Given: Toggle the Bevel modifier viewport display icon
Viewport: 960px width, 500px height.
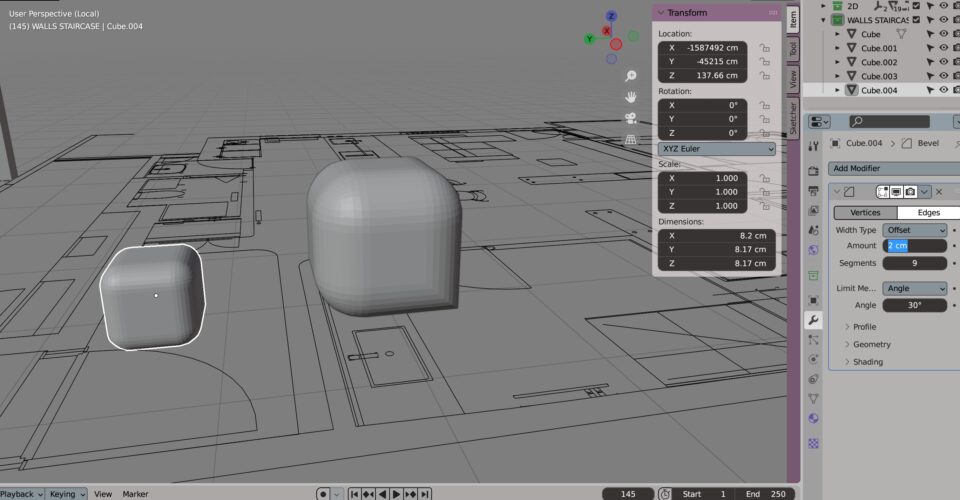Looking at the screenshot, I should pos(897,191).
